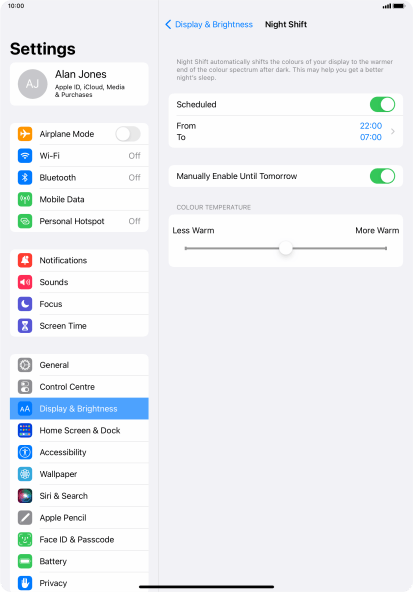Tap the Battery icon in sidebar
Viewport: 413px width, 592px height.
25,561
